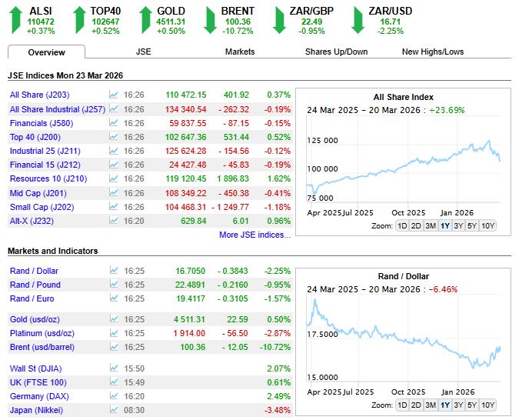Set Rand / Dollar chart zoom to 10Y
519x420 pixels.
point(487,405)
